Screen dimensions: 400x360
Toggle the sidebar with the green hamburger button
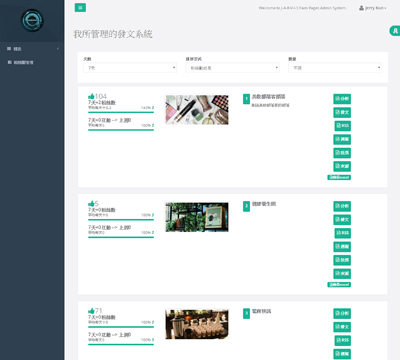tap(80, 8)
